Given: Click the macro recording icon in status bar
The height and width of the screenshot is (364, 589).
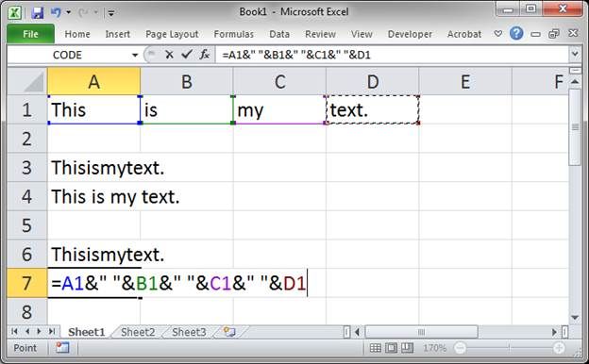Looking at the screenshot, I should pos(62,348).
